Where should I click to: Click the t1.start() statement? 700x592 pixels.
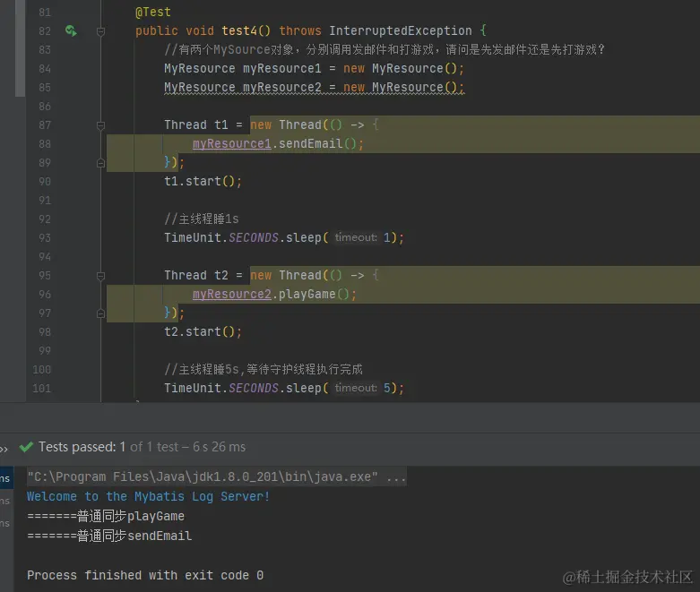203,181
